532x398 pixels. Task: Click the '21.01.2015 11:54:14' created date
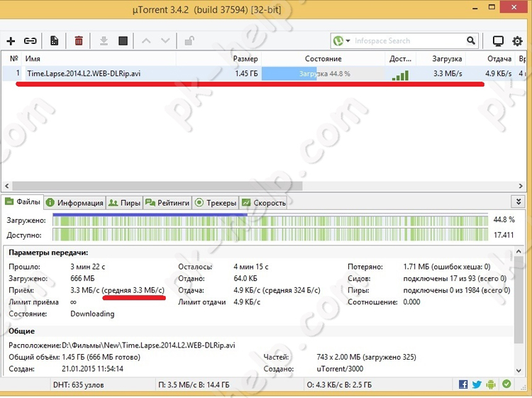(93, 369)
